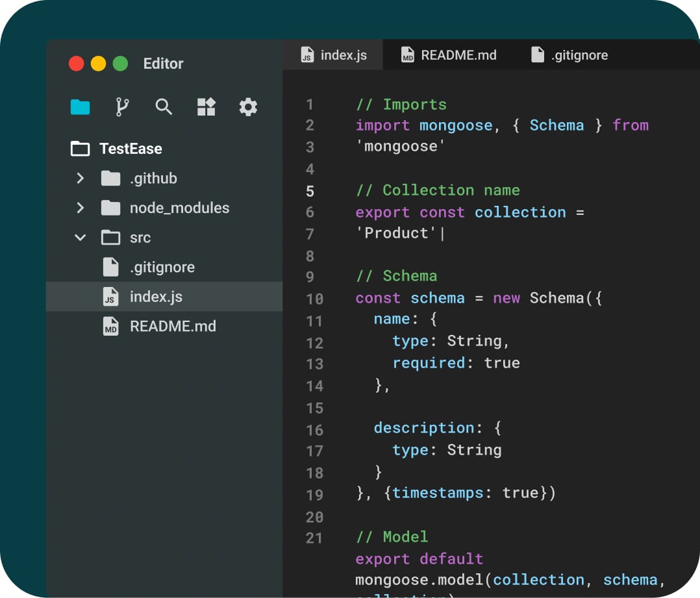Open index.js file name in file tree

[x=156, y=297]
